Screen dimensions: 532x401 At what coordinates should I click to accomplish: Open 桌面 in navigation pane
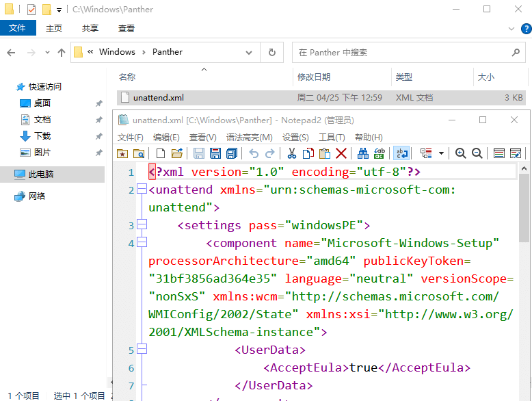(x=42, y=103)
